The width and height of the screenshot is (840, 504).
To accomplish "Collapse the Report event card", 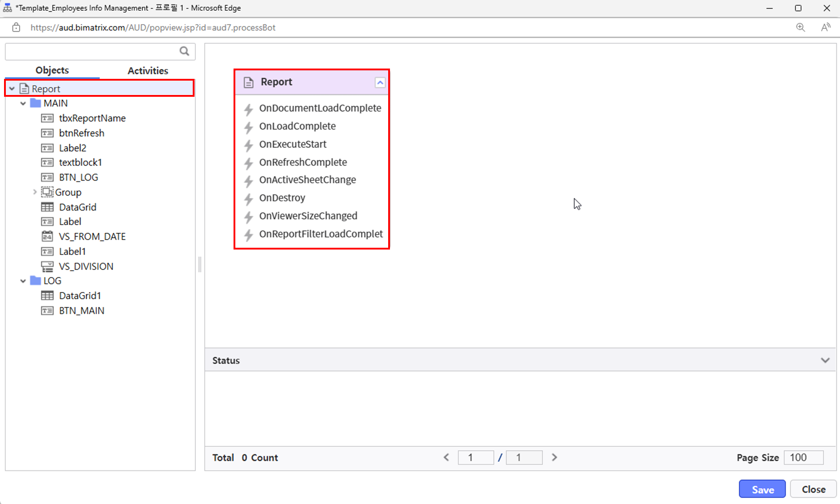I will pos(380,82).
